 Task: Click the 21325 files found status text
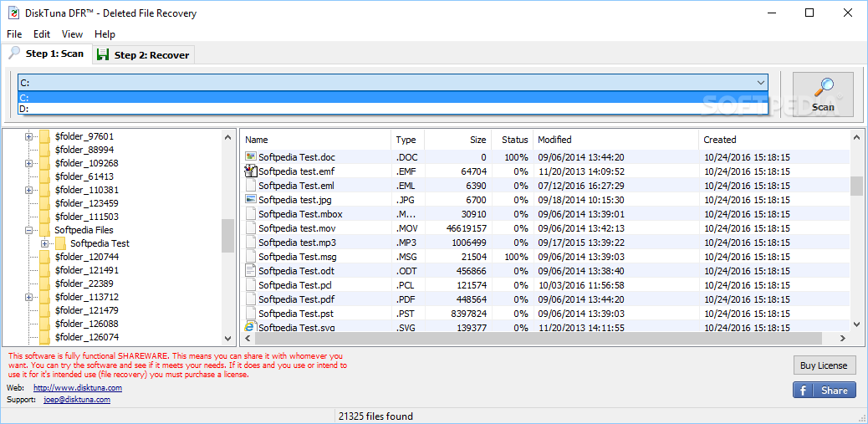[x=375, y=416]
